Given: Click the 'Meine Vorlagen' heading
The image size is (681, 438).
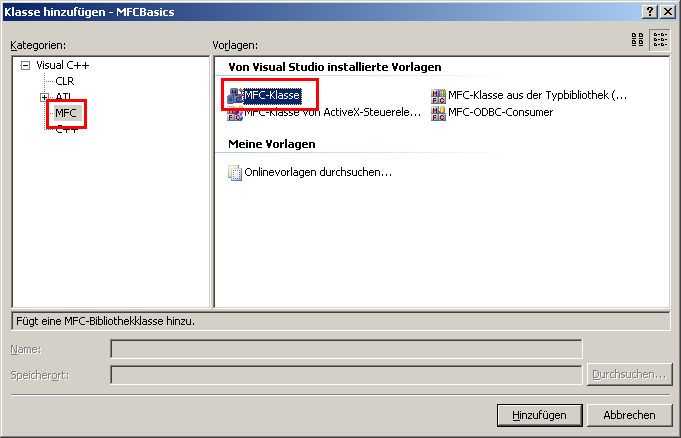Looking at the screenshot, I should (272, 144).
